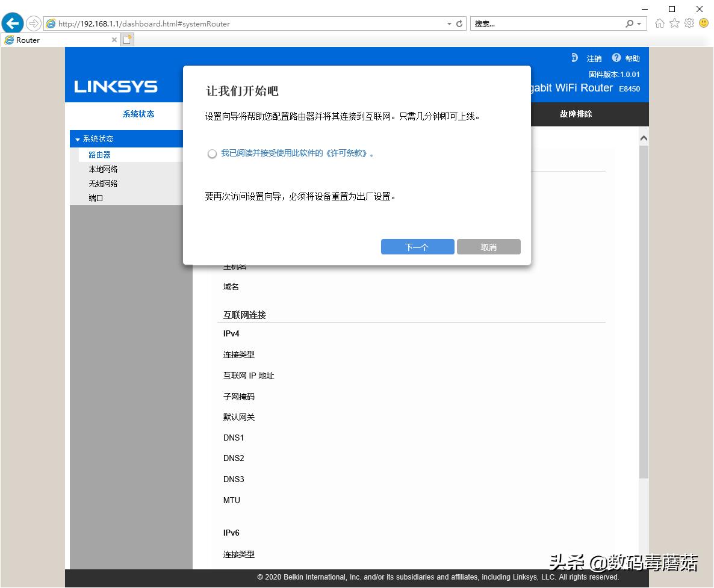Accept license terms radio button
Viewport: 714px width, 588px height.
[x=212, y=154]
